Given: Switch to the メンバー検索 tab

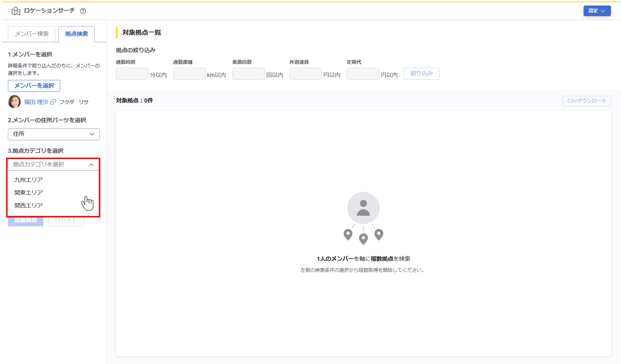Looking at the screenshot, I should (32, 34).
